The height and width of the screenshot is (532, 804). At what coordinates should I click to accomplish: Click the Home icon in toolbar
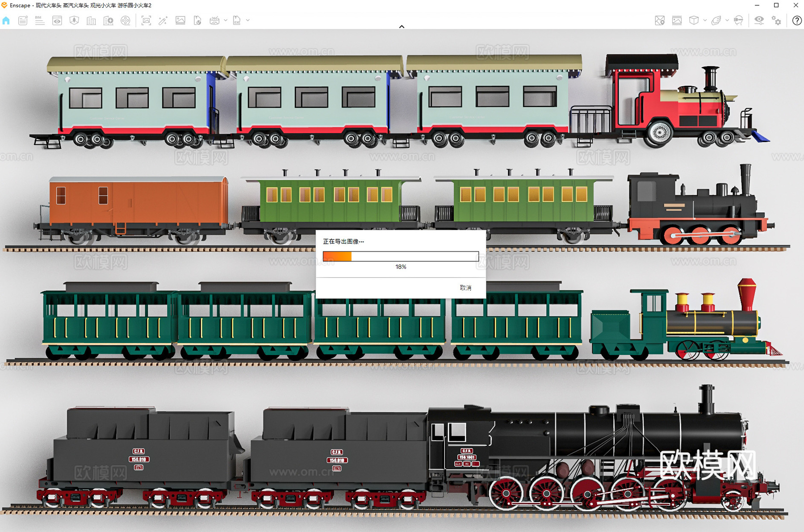[x=6, y=21]
